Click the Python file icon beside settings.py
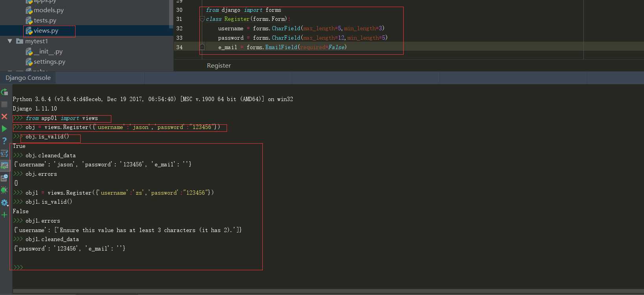 click(x=29, y=62)
